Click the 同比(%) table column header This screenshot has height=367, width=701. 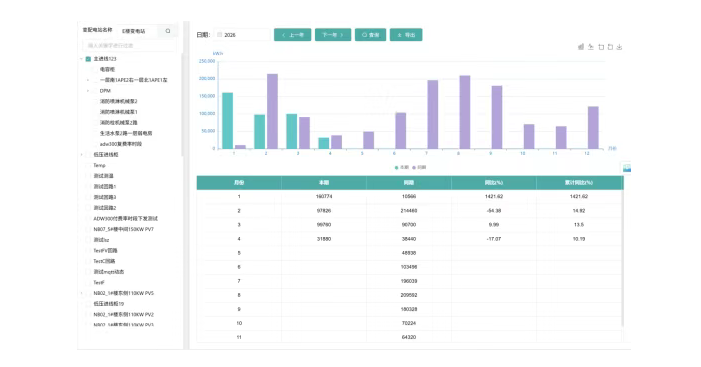pyautogui.click(x=494, y=182)
